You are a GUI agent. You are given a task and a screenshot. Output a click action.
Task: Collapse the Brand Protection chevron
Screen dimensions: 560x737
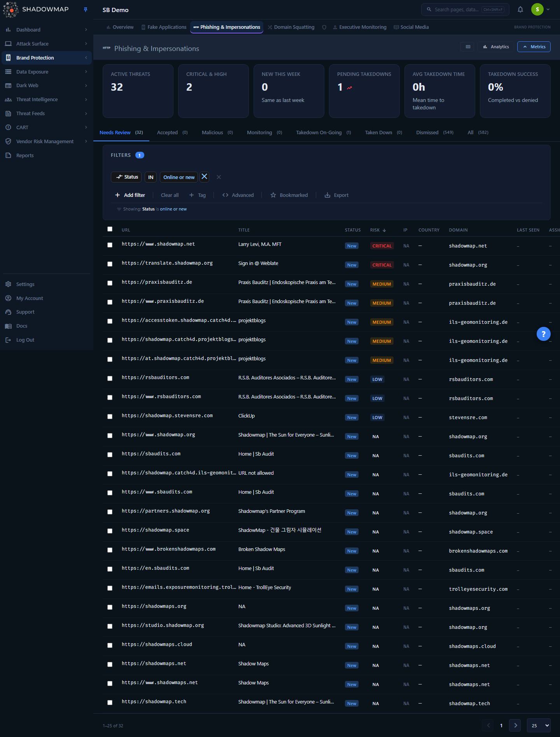(x=86, y=58)
